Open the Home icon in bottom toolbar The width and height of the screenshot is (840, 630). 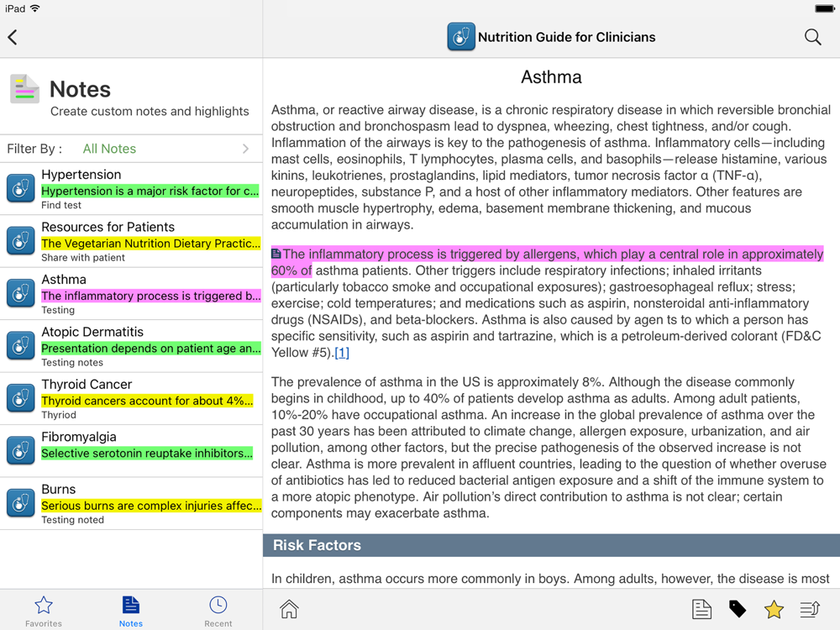(x=289, y=609)
